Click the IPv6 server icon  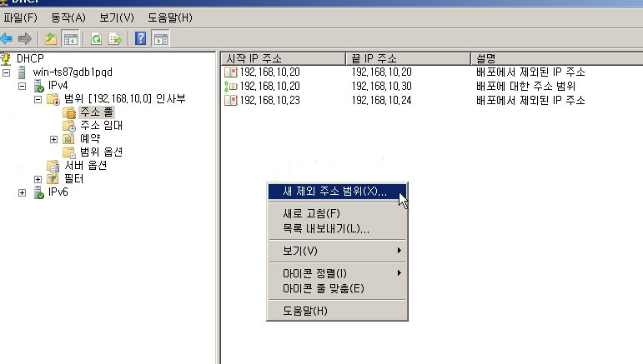(x=39, y=192)
